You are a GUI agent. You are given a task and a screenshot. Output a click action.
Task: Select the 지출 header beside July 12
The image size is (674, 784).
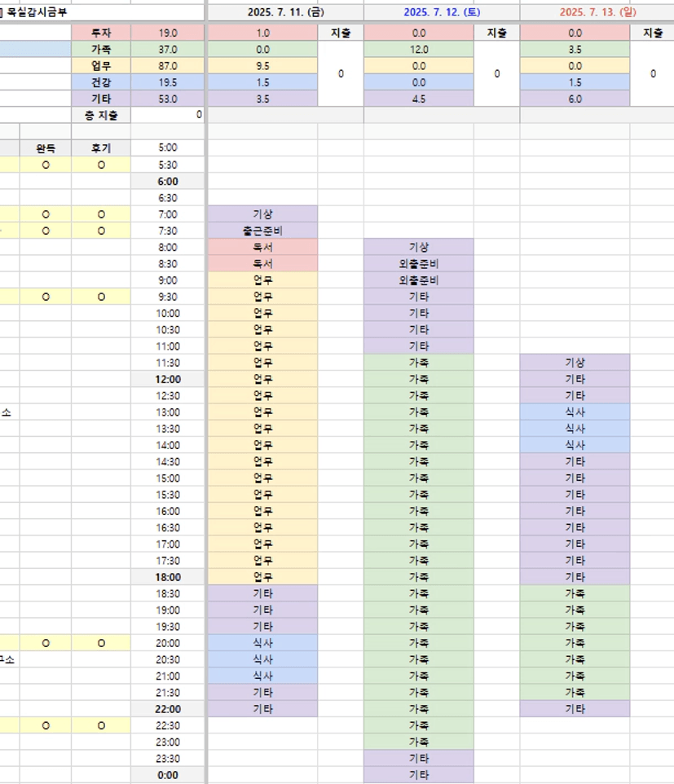pos(496,33)
